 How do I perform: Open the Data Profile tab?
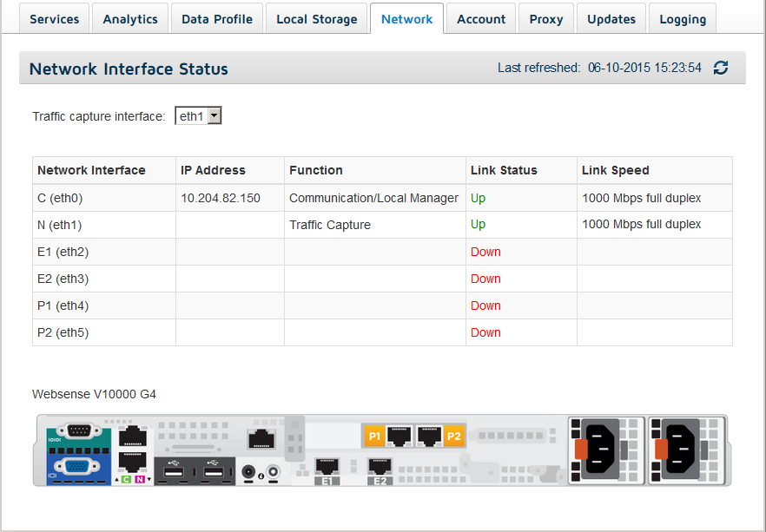click(217, 19)
